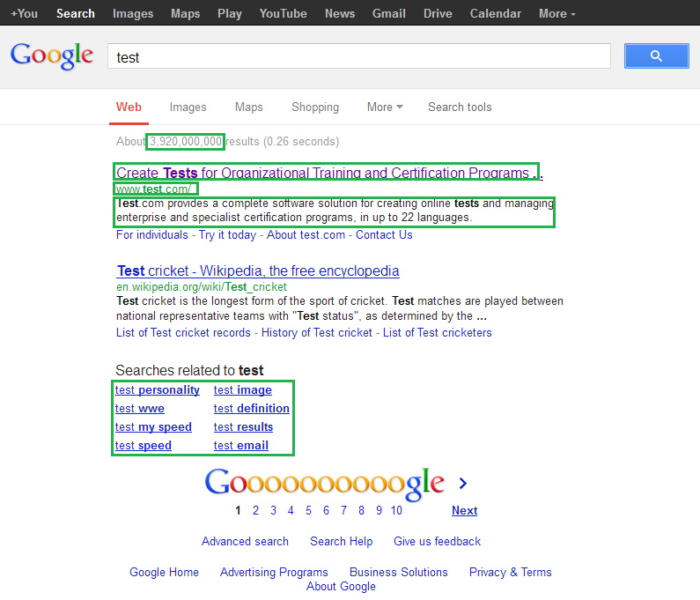Go to results page 4
Image resolution: width=700 pixels, height=600 pixels.
coord(291,510)
